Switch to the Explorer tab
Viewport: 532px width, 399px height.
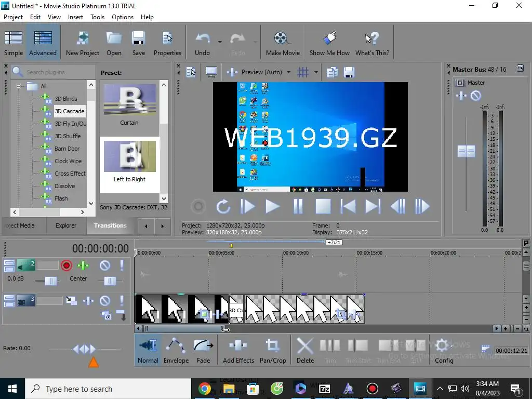[66, 225]
